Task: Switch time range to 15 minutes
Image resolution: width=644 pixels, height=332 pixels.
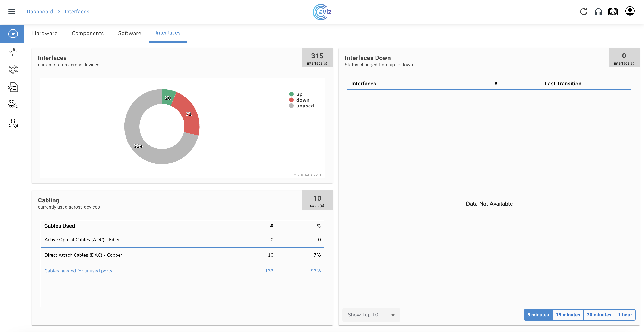Action: click(x=568, y=315)
